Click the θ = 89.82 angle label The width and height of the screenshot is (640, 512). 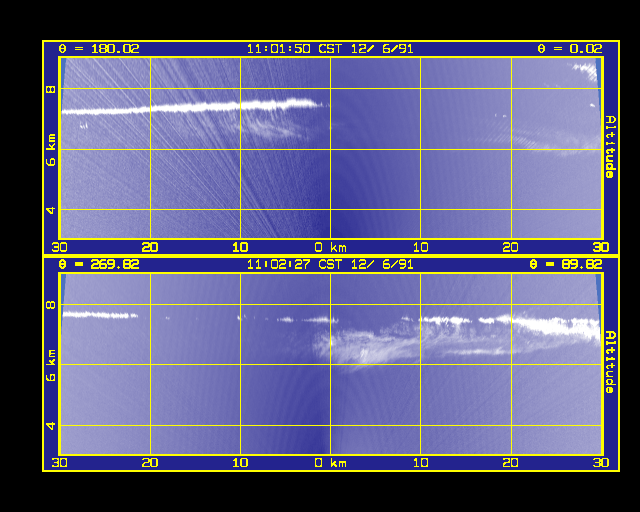[x=566, y=264]
